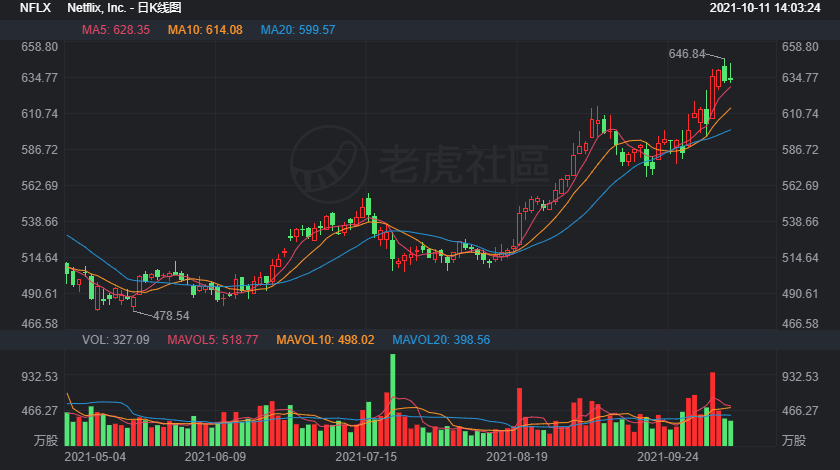The image size is (840, 470).
Task: Click the left axis 562.69 price label
Action: 40,186
